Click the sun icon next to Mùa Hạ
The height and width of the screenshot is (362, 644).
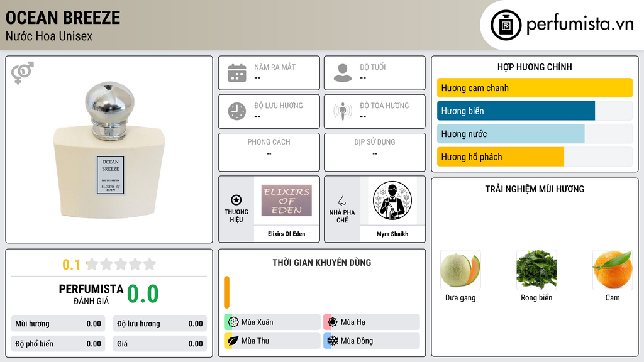pyautogui.click(x=332, y=322)
